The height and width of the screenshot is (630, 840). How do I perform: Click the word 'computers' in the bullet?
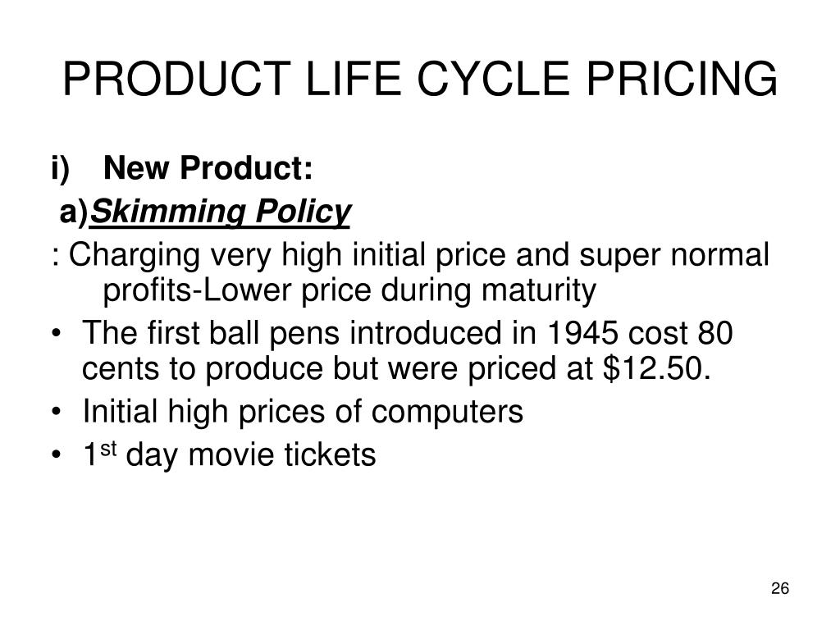click(447, 413)
